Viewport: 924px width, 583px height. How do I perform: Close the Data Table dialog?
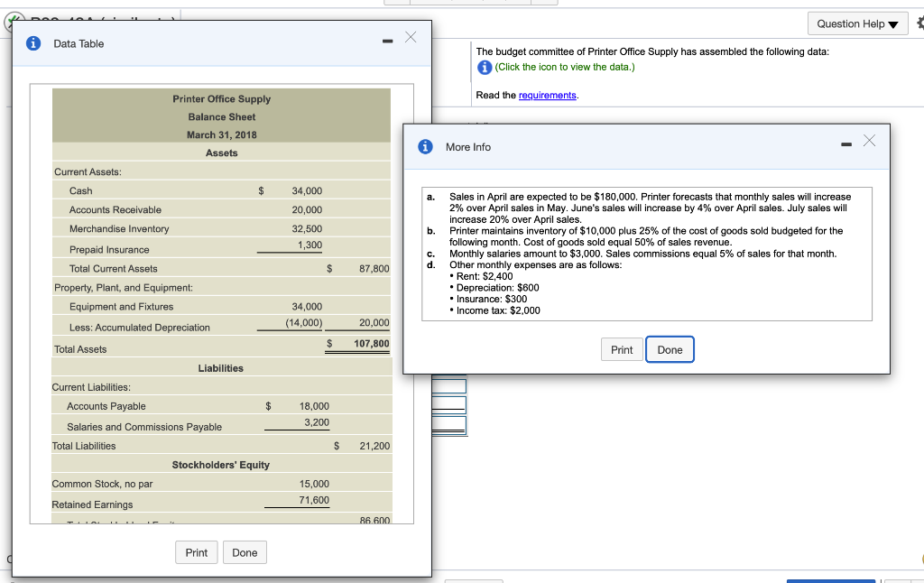tap(411, 37)
